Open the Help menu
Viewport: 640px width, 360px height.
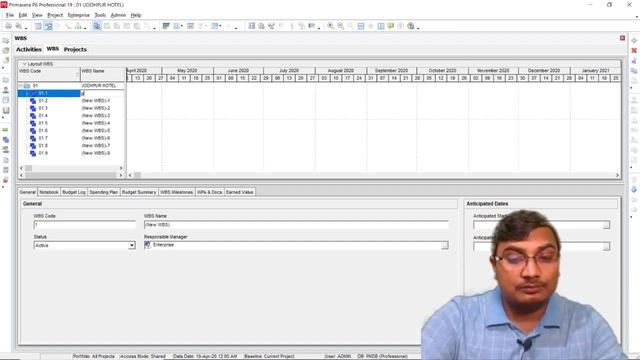pyautogui.click(x=136, y=15)
